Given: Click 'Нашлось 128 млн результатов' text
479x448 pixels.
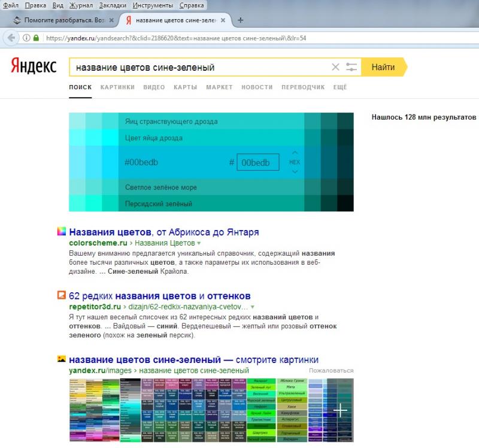Looking at the screenshot, I should coord(424,117).
